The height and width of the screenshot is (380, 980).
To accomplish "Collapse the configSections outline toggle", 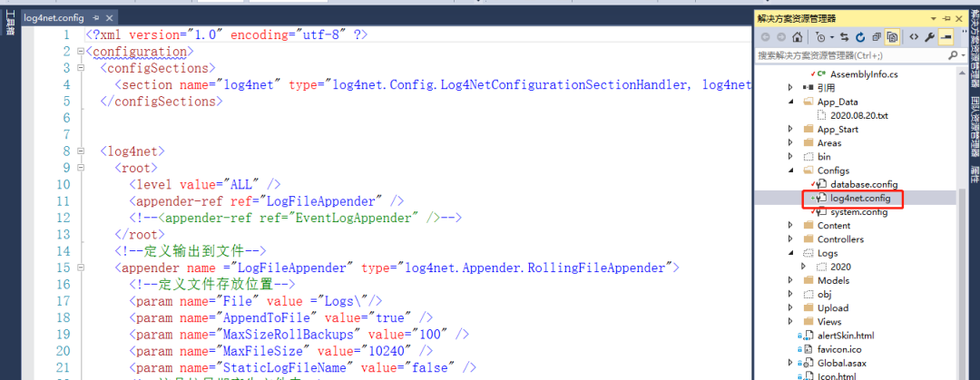I will coord(79,67).
